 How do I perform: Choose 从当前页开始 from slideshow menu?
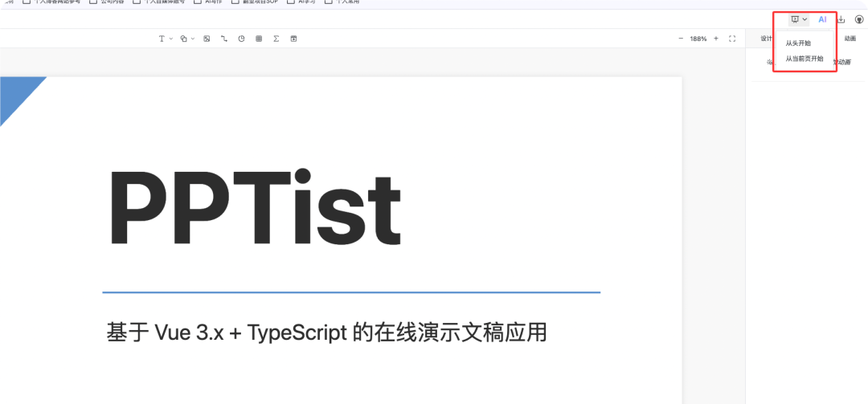coord(804,59)
